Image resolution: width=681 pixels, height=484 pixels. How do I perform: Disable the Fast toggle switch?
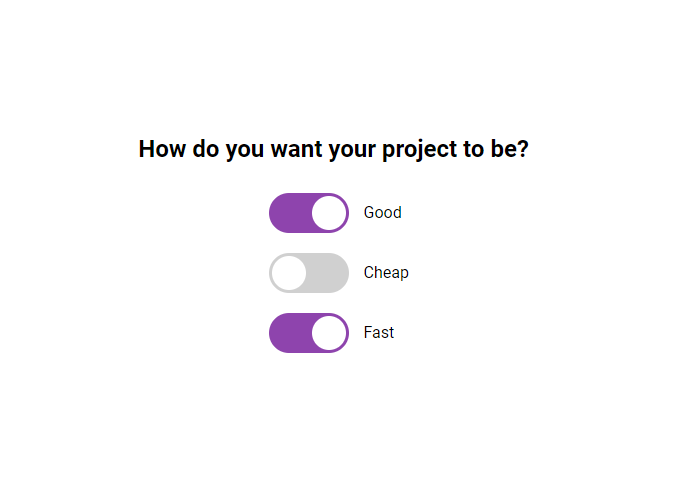309,333
